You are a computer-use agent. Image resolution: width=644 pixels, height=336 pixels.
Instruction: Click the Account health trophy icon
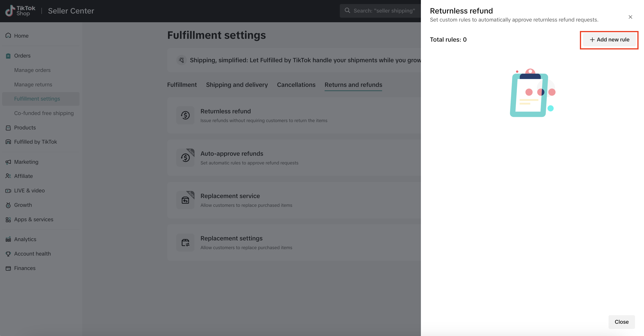click(x=8, y=254)
